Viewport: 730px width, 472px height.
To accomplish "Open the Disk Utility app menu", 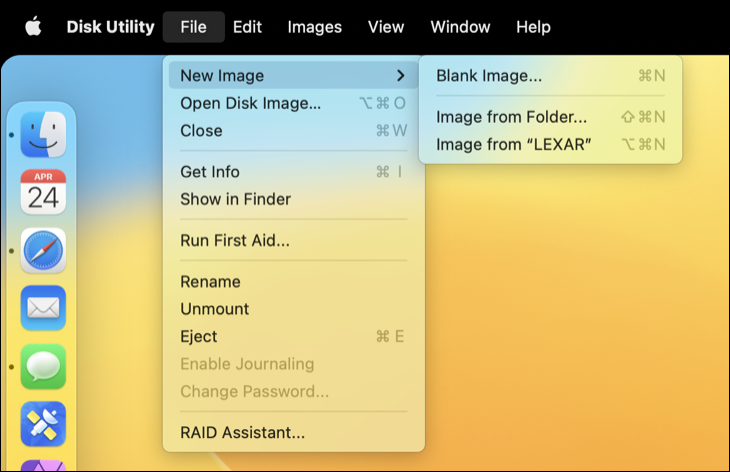I will (x=110, y=27).
